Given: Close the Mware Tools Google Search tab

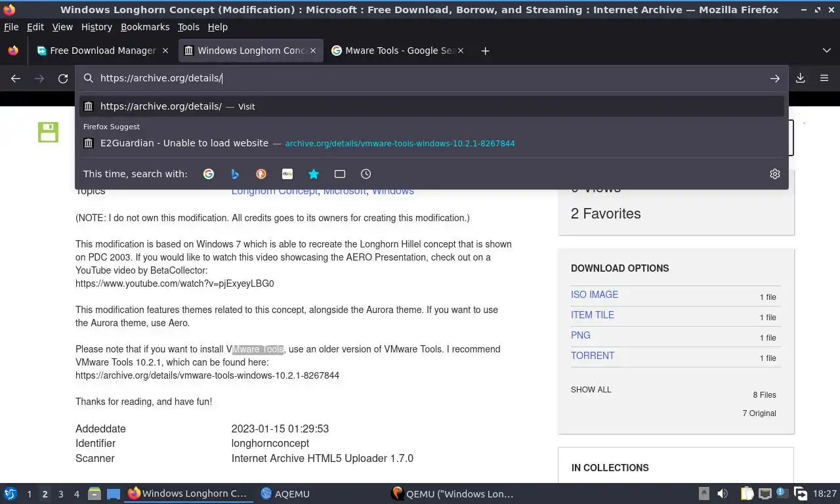Looking at the screenshot, I should click(x=461, y=51).
